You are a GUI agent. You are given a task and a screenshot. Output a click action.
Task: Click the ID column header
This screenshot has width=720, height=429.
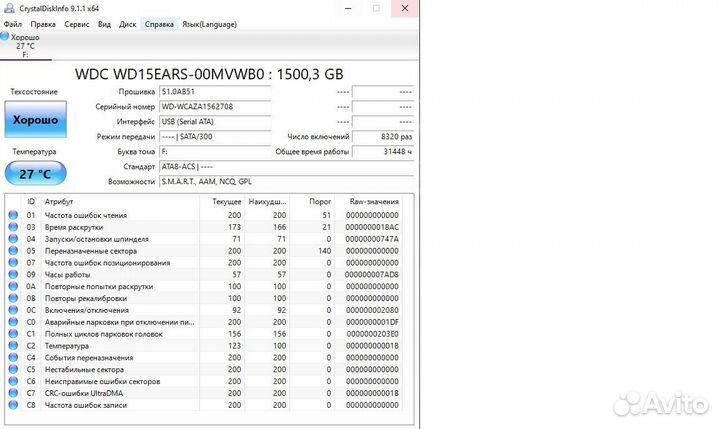tap(31, 202)
